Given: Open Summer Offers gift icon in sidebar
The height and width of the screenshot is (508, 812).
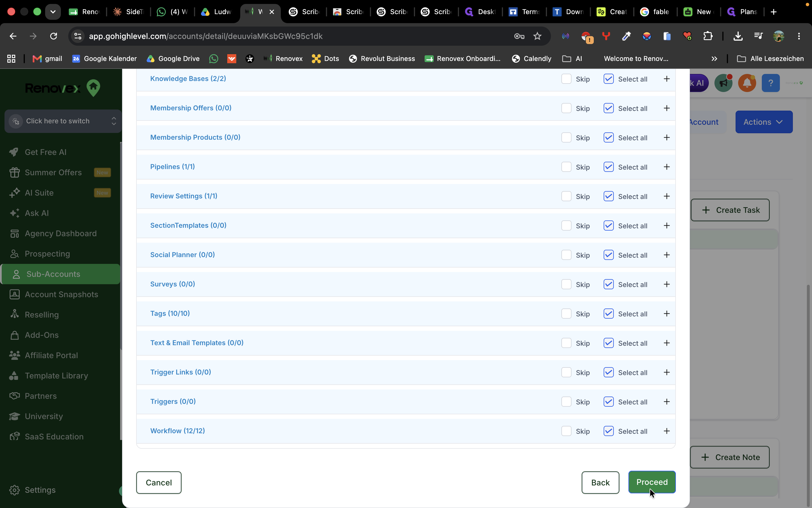Looking at the screenshot, I should pyautogui.click(x=14, y=172).
